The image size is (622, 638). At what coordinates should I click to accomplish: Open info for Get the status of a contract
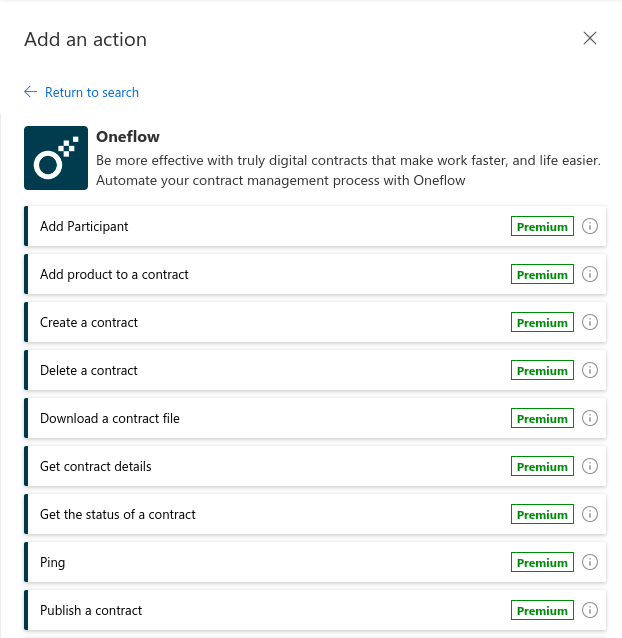(589, 514)
